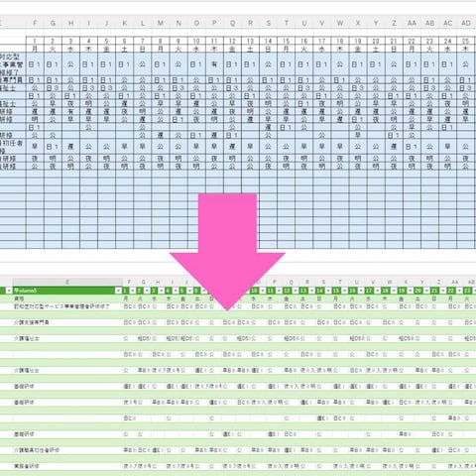Open the filter dropdown for column 22 in green table
The width and height of the screenshot is (476, 476).
[x=460, y=291]
